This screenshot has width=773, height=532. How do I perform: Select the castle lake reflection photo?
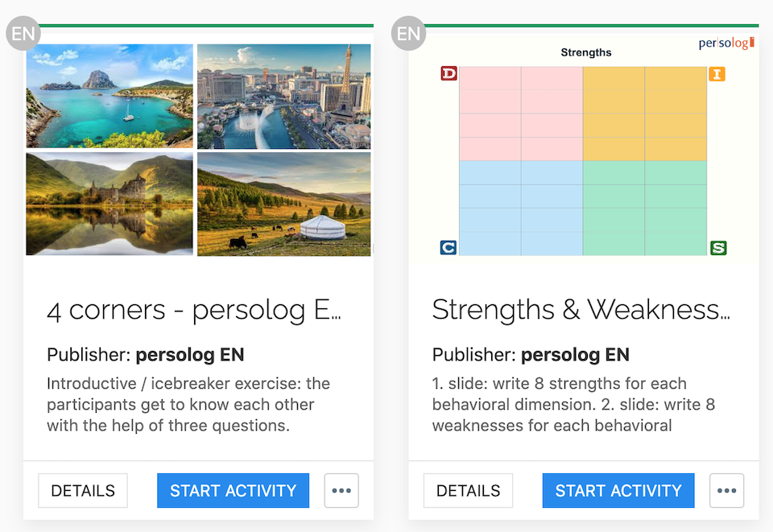[x=110, y=204]
